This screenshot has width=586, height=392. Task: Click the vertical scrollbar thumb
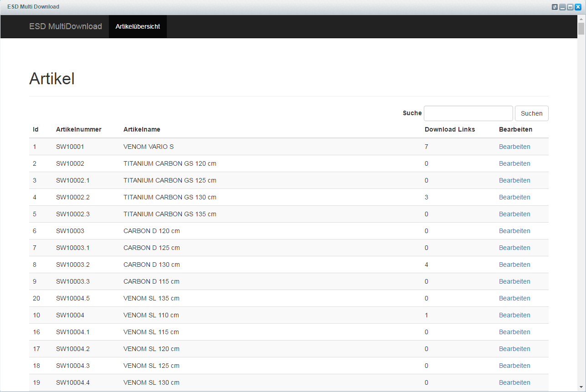(x=581, y=29)
